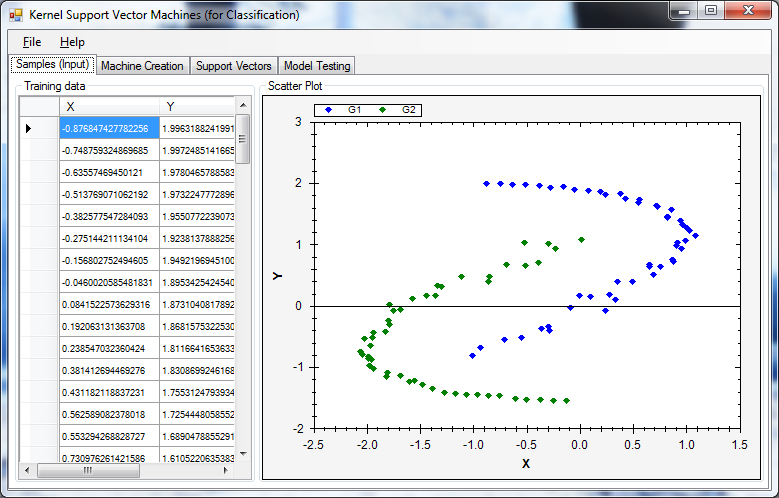The height and width of the screenshot is (498, 779).
Task: Click the current row arrow indicator
Action: point(28,128)
